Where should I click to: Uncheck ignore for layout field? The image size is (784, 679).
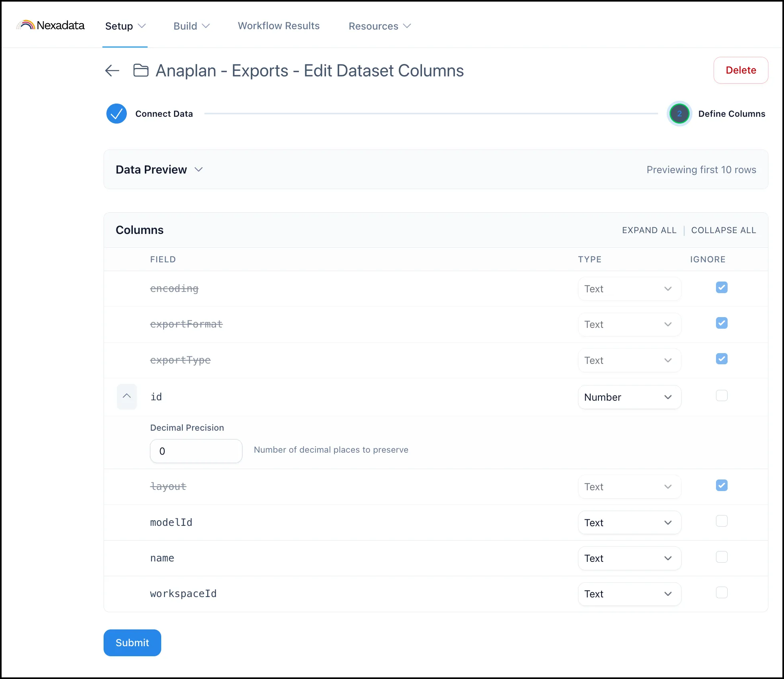722,485
